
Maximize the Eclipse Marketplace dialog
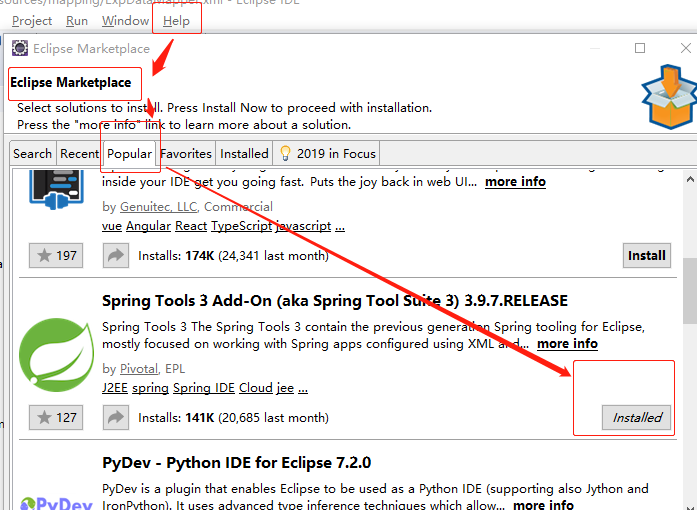point(640,48)
